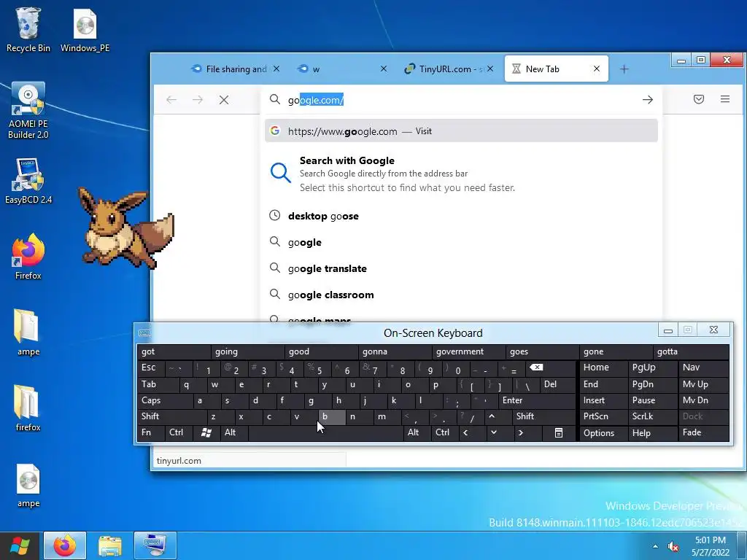Click the Firefox taskbar button
This screenshot has height=560, width=747.
click(x=65, y=545)
